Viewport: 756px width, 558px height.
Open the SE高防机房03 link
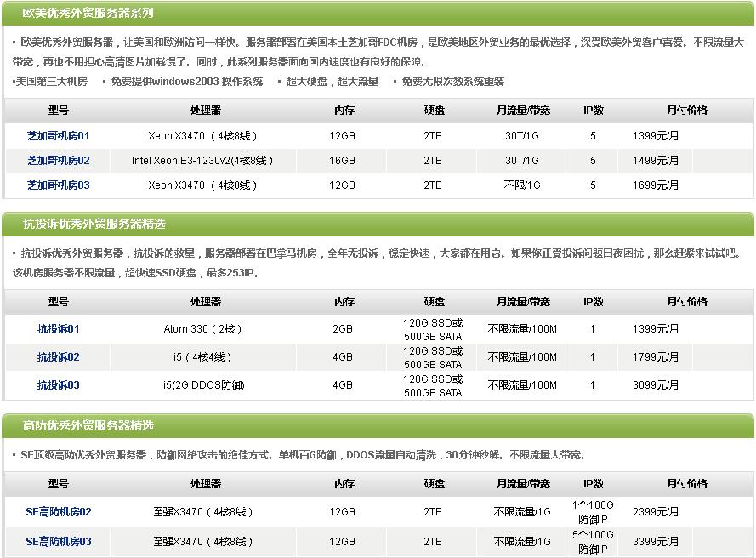point(58,542)
